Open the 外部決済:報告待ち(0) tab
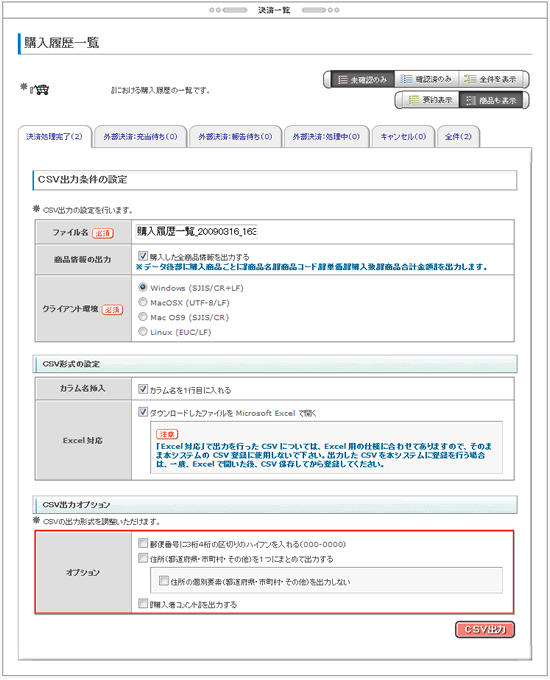 coord(236,137)
